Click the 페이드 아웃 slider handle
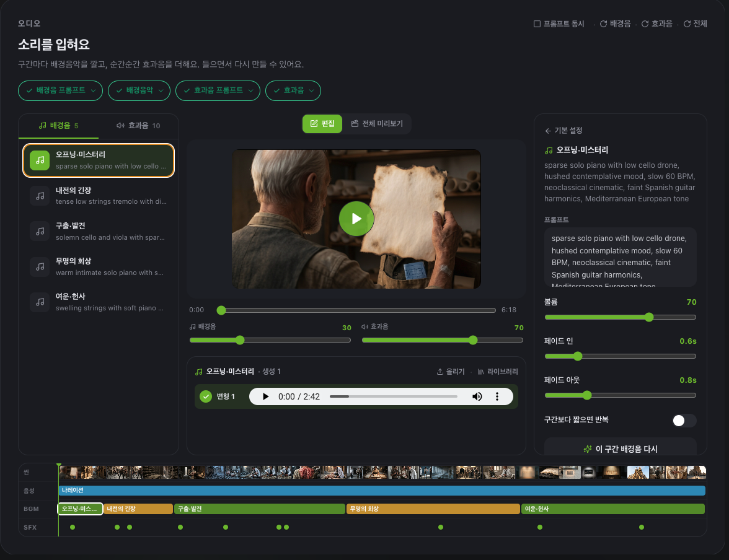Viewport: 729px width, 560px height. 587,395
